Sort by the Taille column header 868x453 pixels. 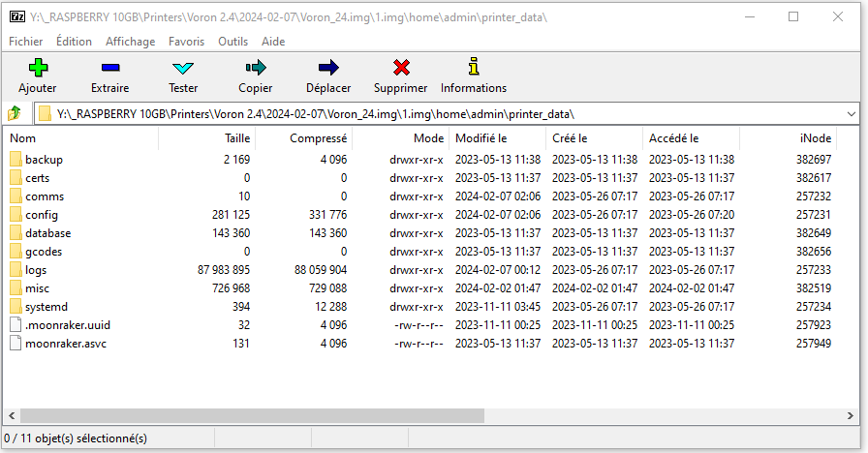click(x=206, y=138)
